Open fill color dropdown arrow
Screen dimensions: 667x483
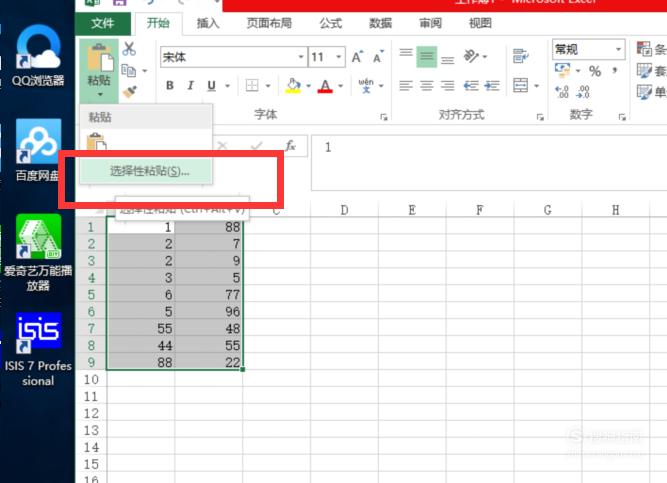308,86
